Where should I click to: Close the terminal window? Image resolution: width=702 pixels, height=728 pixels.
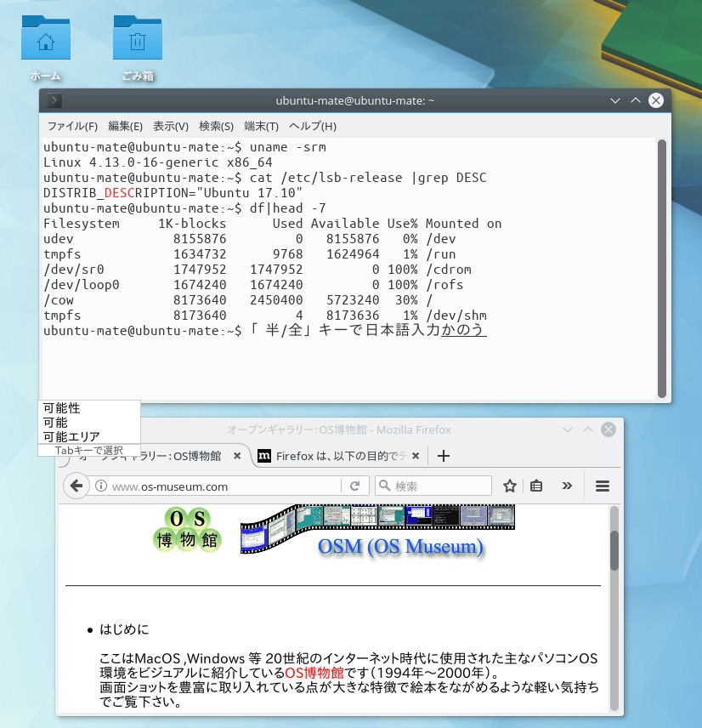(656, 100)
